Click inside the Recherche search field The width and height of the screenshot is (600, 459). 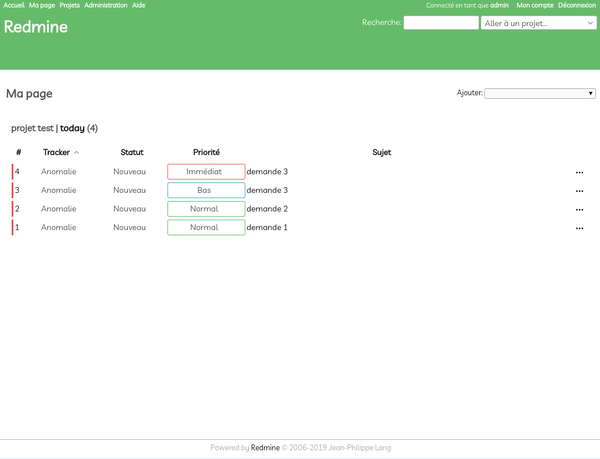point(440,22)
